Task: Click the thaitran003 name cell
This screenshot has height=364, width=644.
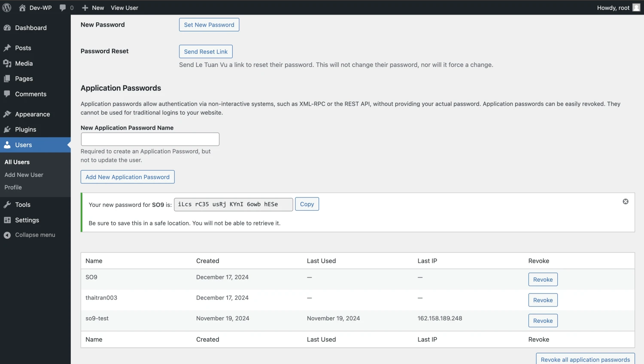Action: [x=101, y=298]
